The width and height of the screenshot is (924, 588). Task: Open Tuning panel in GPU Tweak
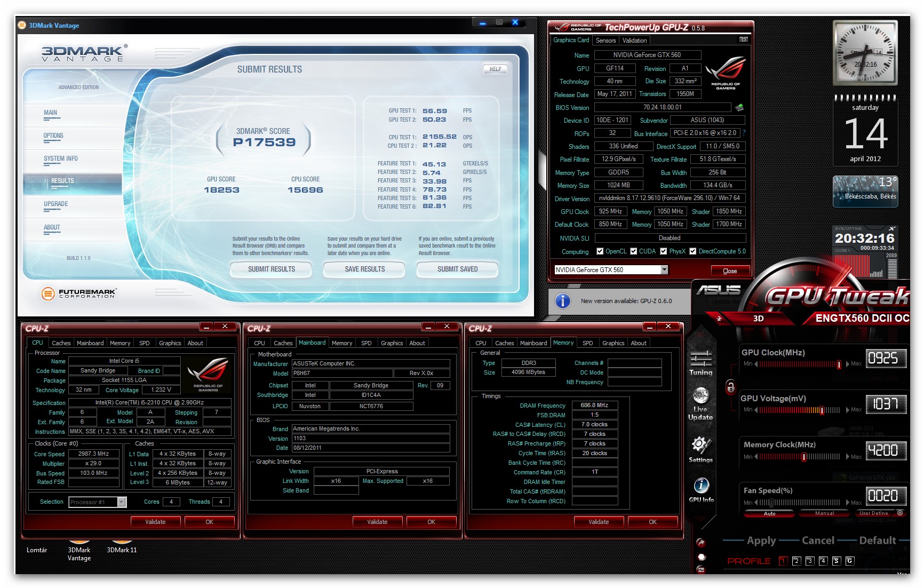tap(700, 363)
